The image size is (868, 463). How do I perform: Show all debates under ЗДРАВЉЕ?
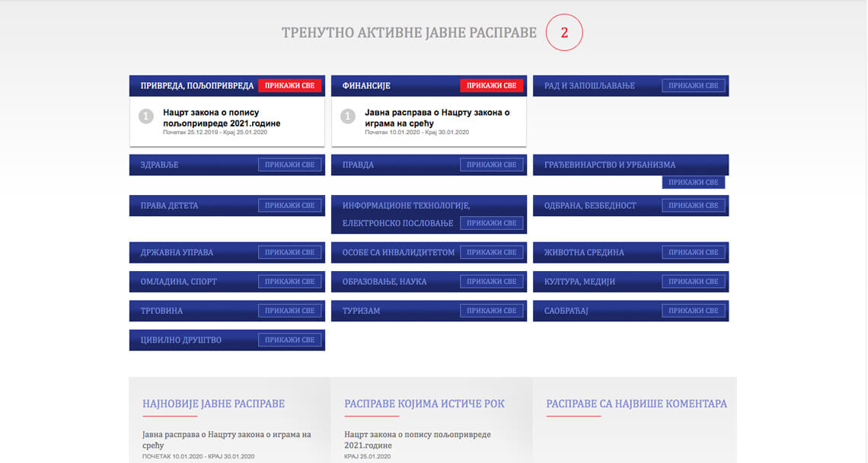pos(289,164)
